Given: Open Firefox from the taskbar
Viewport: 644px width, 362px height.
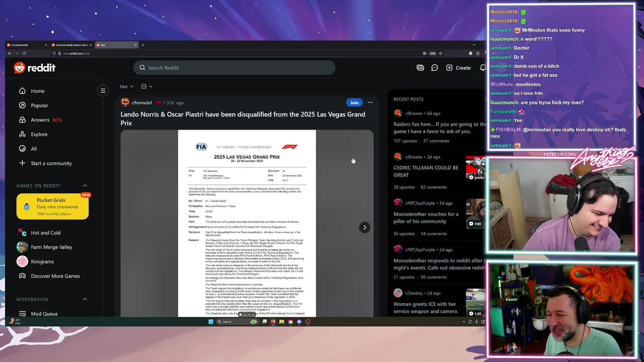Looking at the screenshot, I should click(273, 322).
